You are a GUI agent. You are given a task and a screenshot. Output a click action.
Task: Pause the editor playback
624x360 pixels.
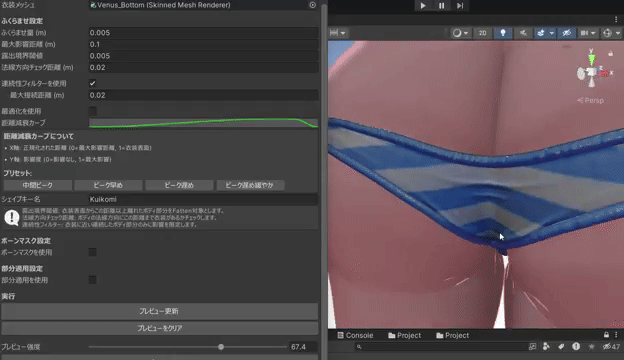(441, 6)
